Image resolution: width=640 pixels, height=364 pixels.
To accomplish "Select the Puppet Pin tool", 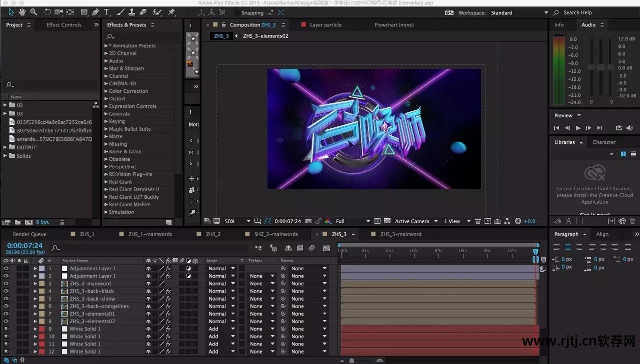I will [x=171, y=12].
